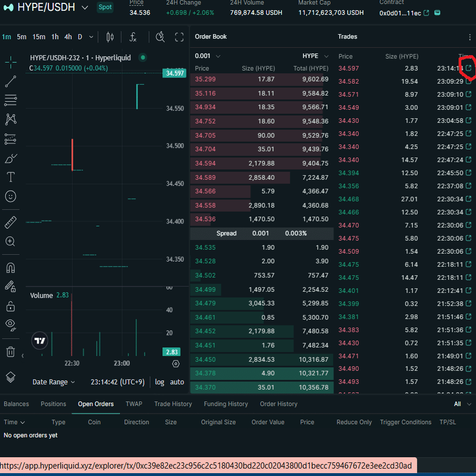The height and width of the screenshot is (476, 476).
Task: Activate the chart zoom-in tool
Action: 11,242
